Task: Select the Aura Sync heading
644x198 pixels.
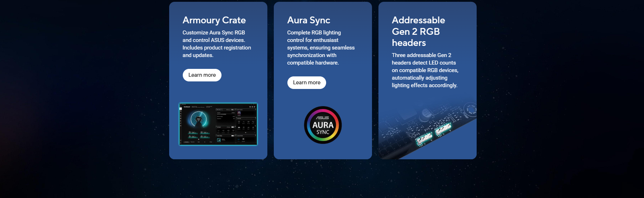Action: pyautogui.click(x=308, y=20)
